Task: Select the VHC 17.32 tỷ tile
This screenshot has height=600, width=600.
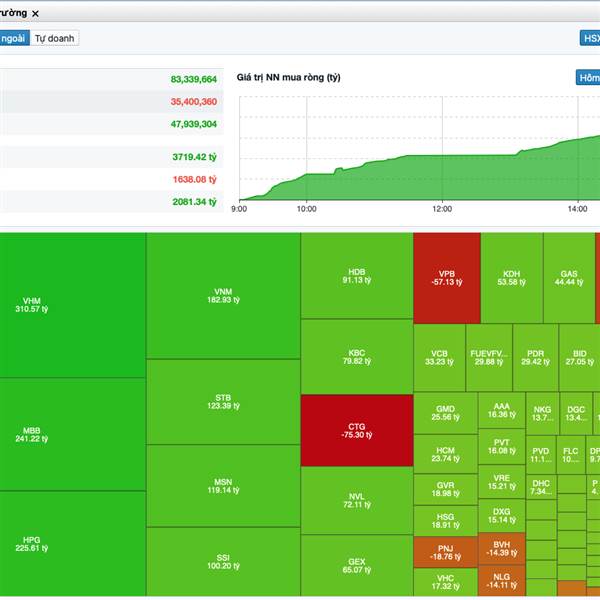Action: coord(445,582)
